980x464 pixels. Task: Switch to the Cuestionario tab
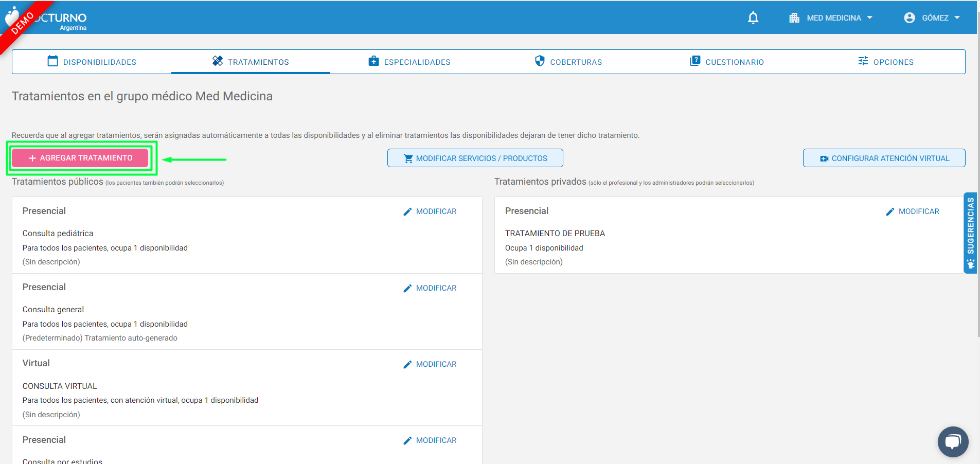pyautogui.click(x=727, y=62)
